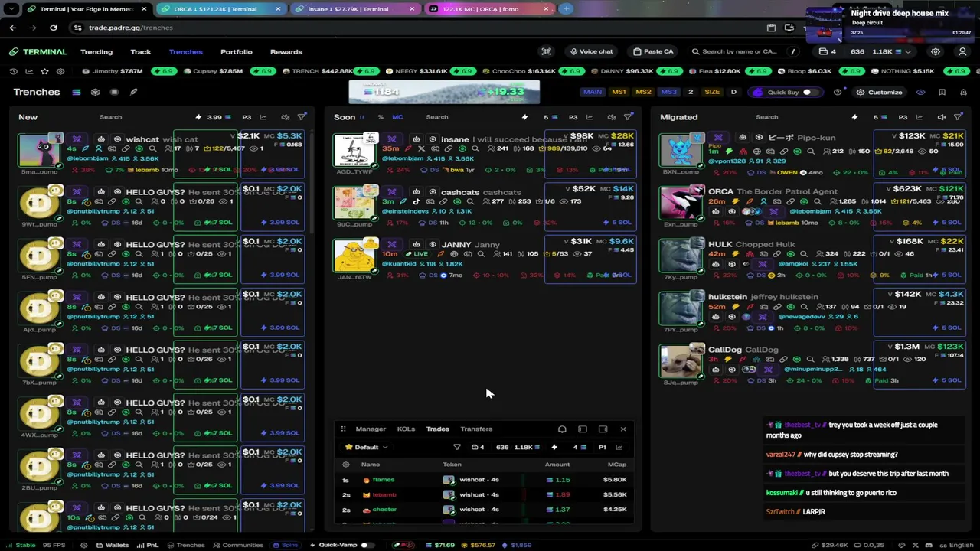Toggle the pause icon next to Soon

point(362,117)
